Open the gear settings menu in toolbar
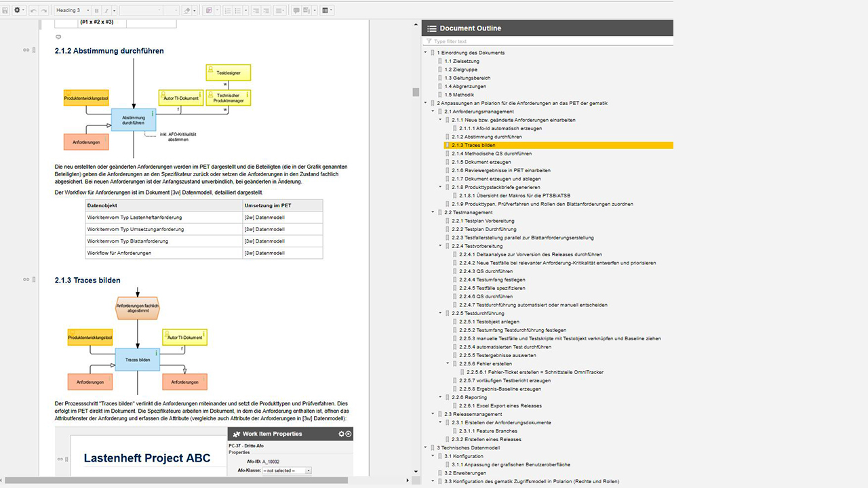 [x=18, y=10]
